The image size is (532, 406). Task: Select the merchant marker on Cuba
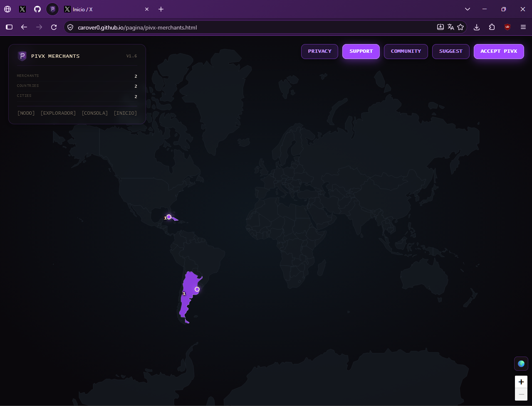click(x=169, y=217)
